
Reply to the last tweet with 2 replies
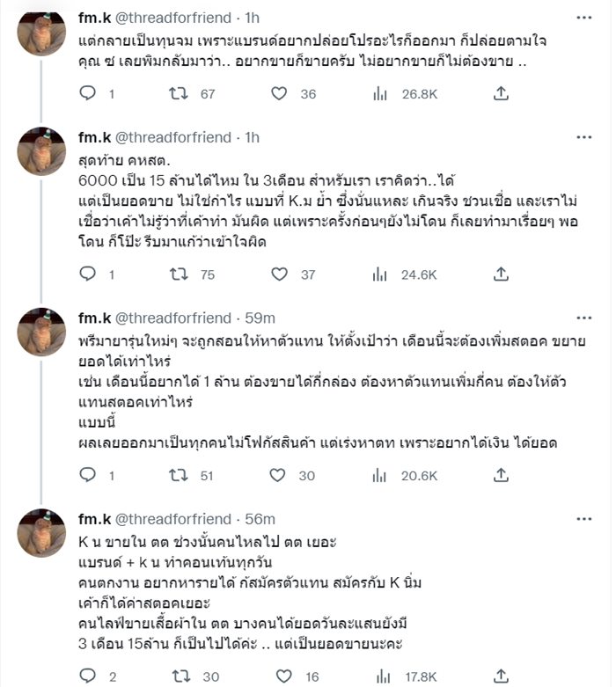click(x=86, y=676)
